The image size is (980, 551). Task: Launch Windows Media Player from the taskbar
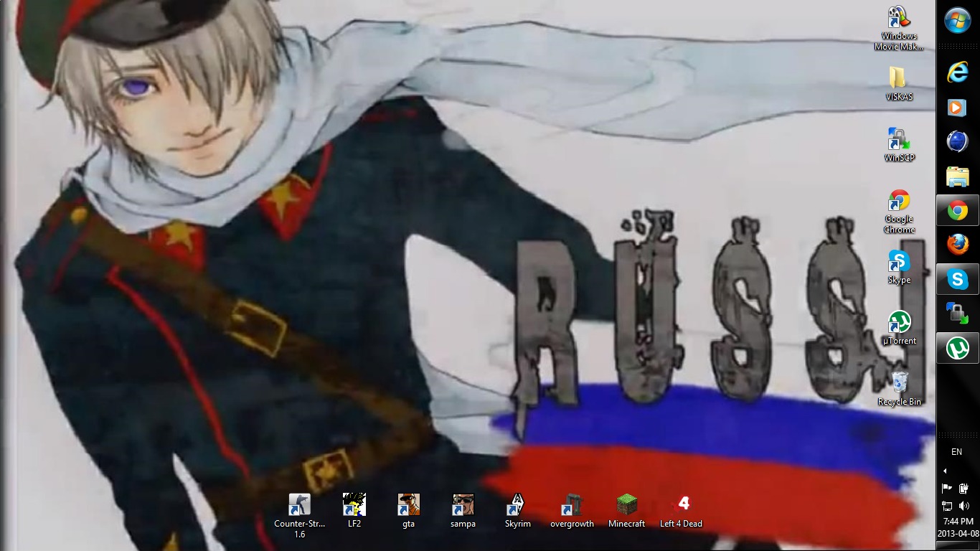(x=958, y=107)
